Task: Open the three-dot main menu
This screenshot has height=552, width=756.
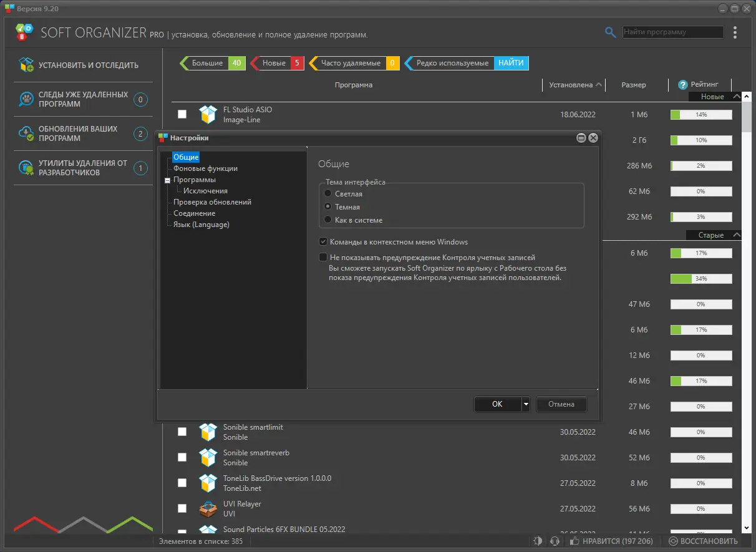Action: click(x=735, y=32)
